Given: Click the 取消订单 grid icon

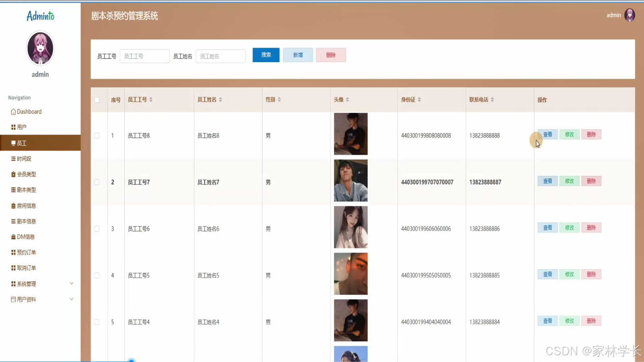Looking at the screenshot, I should click(x=13, y=268).
